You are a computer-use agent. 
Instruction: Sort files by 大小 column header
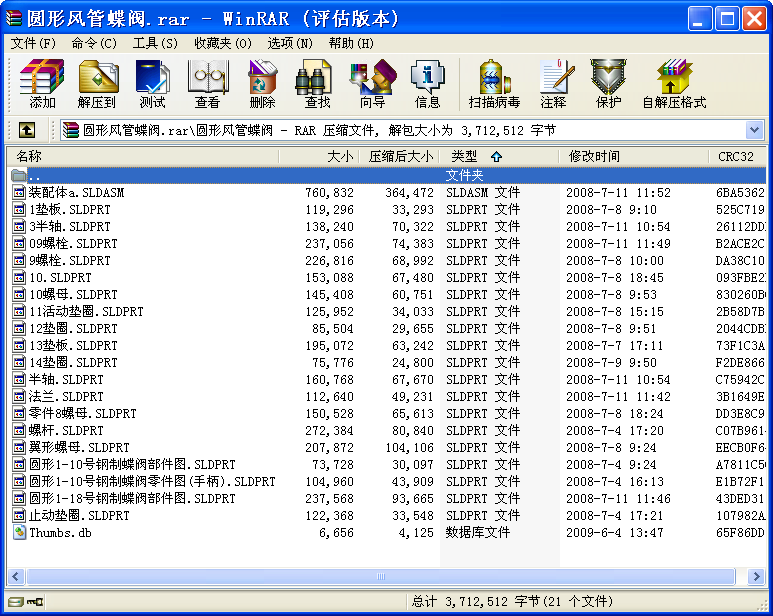(340, 156)
